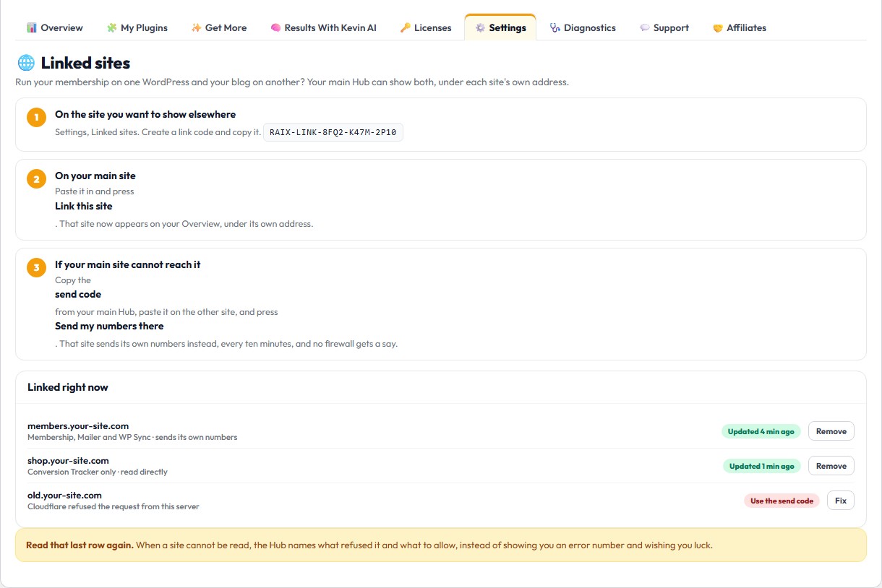Viewport: 882px width, 588px height.
Task: Click the Support speech bubble icon
Action: (x=644, y=27)
